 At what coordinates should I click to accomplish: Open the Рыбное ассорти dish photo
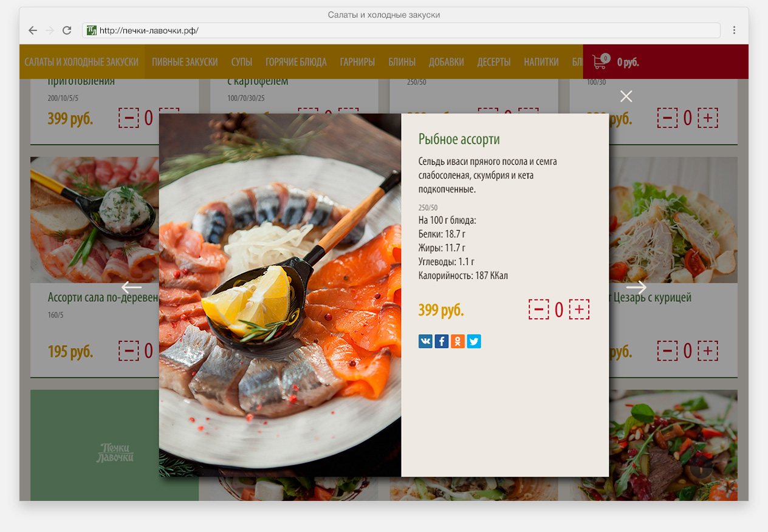tap(280, 295)
